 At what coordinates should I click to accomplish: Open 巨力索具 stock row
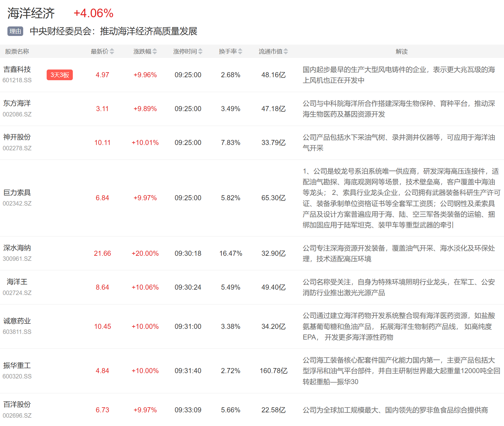coord(17,193)
